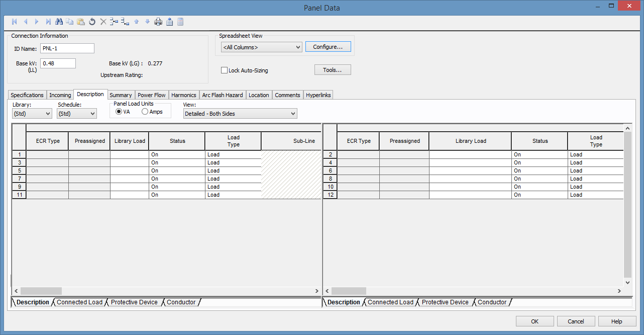Click the Paste clipboard icon
Image resolution: width=644 pixels, height=335 pixels.
pos(81,22)
